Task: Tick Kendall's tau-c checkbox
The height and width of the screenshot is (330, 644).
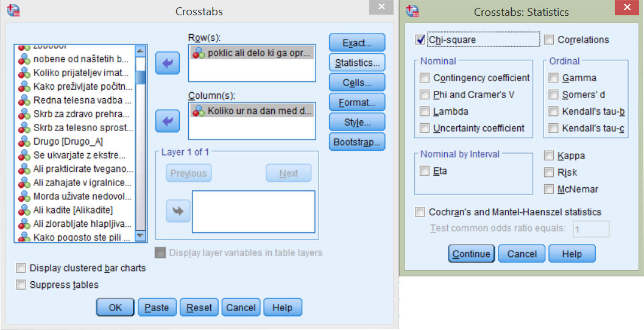Action: coord(554,128)
